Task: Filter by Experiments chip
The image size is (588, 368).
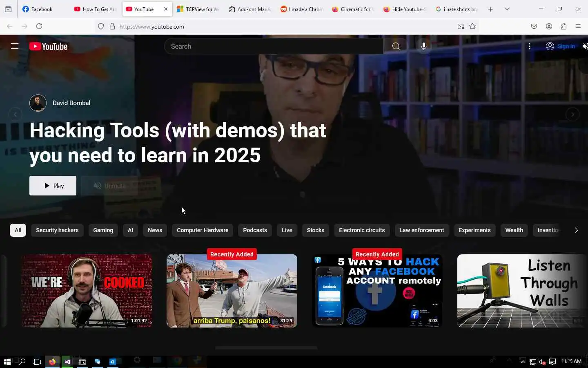Action: coord(474,230)
